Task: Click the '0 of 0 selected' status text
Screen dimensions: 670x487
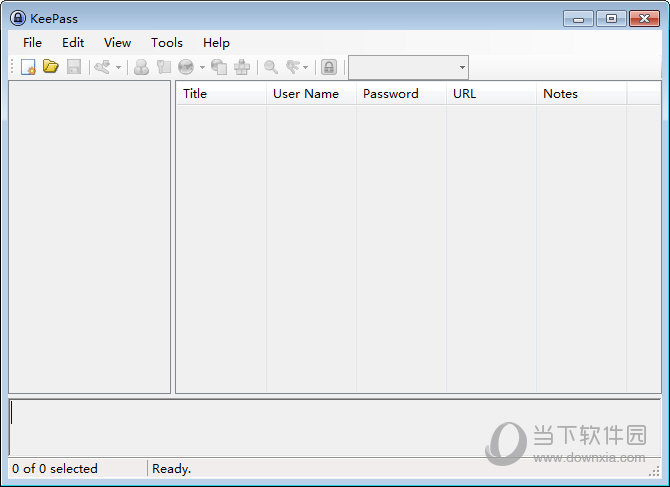Action: click(55, 469)
